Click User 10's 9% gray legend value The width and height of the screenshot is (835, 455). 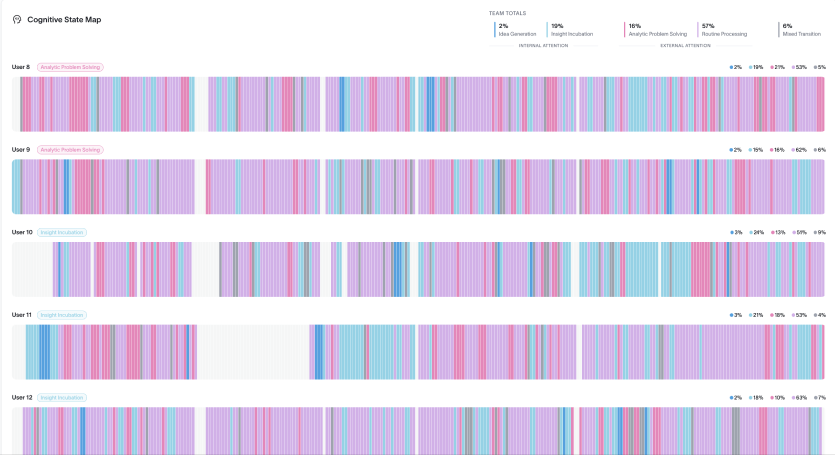pyautogui.click(x=820, y=232)
